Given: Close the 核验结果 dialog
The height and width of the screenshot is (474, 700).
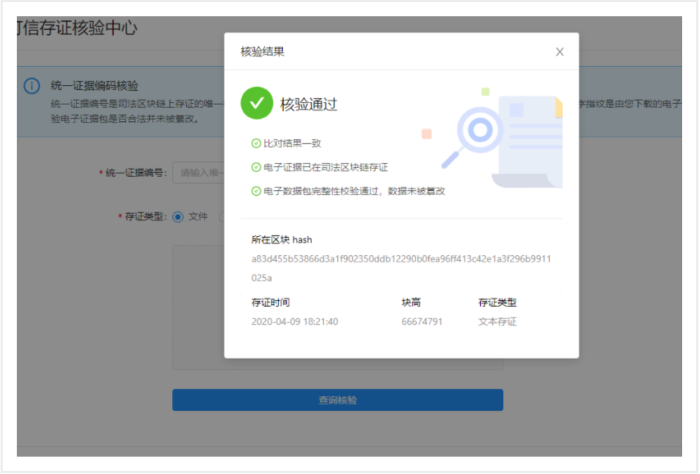Looking at the screenshot, I should [x=560, y=52].
